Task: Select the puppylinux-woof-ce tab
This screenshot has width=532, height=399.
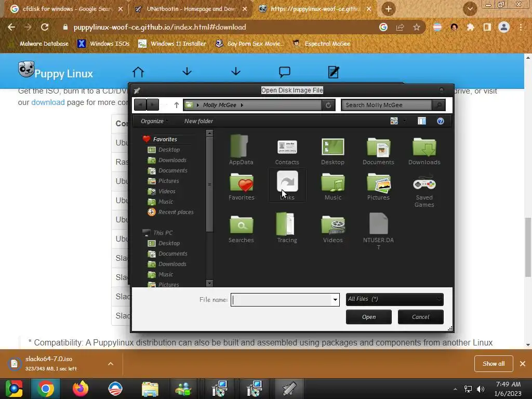Action: pyautogui.click(x=315, y=9)
